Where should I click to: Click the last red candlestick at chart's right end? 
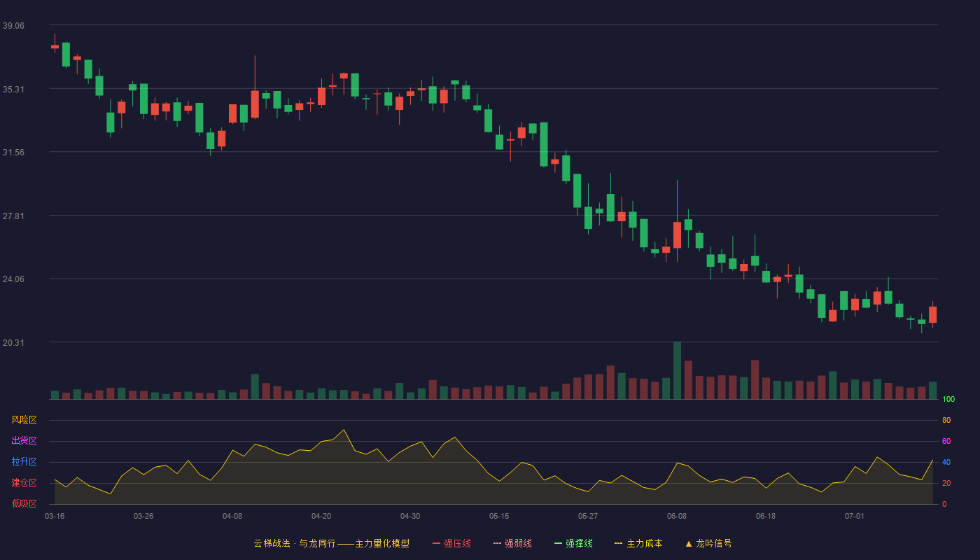[x=932, y=314]
